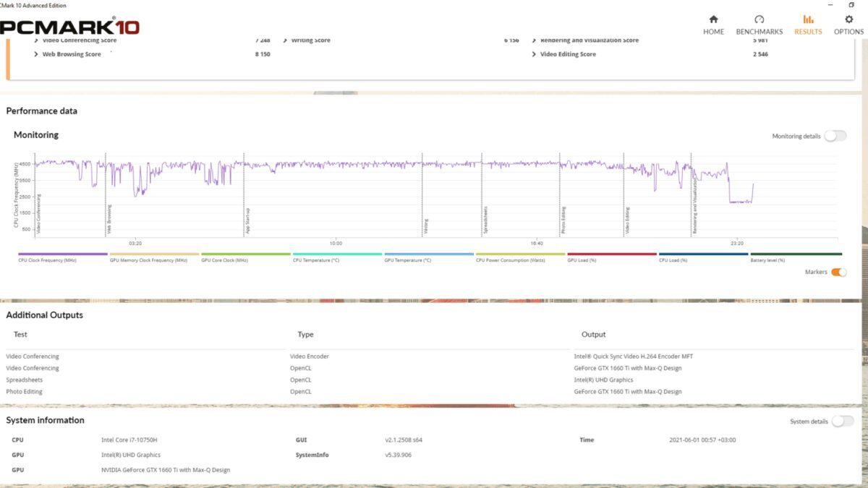Turn off the Markers toggle
Viewport: 868px width, 488px height.
pyautogui.click(x=838, y=272)
